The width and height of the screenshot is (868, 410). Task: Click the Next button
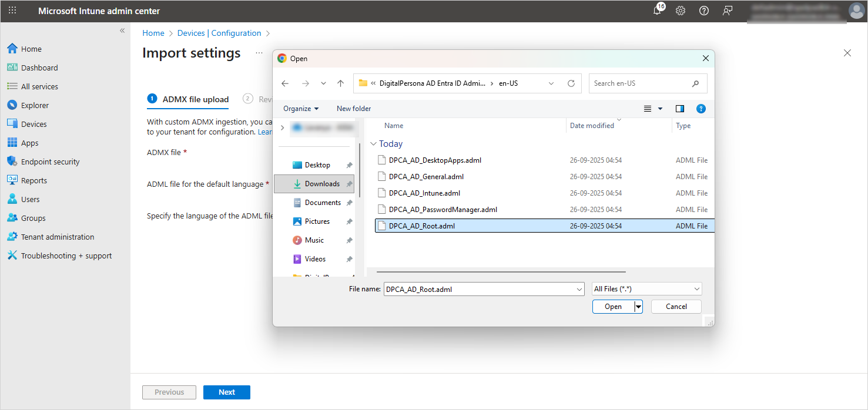click(x=226, y=392)
